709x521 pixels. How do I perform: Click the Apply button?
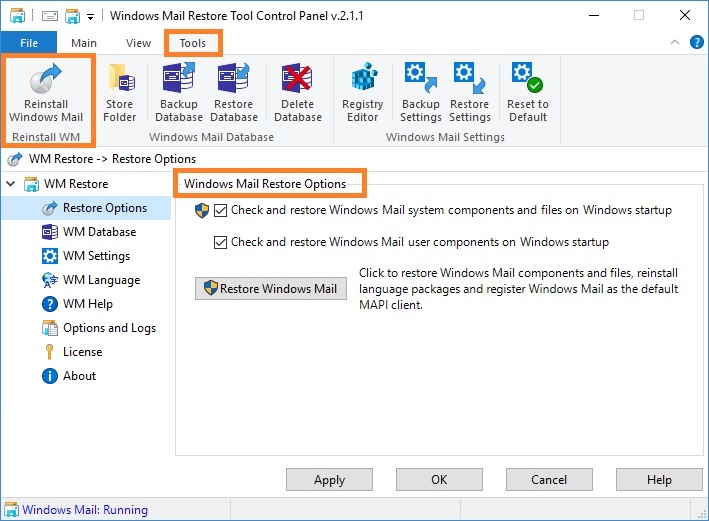pos(329,479)
